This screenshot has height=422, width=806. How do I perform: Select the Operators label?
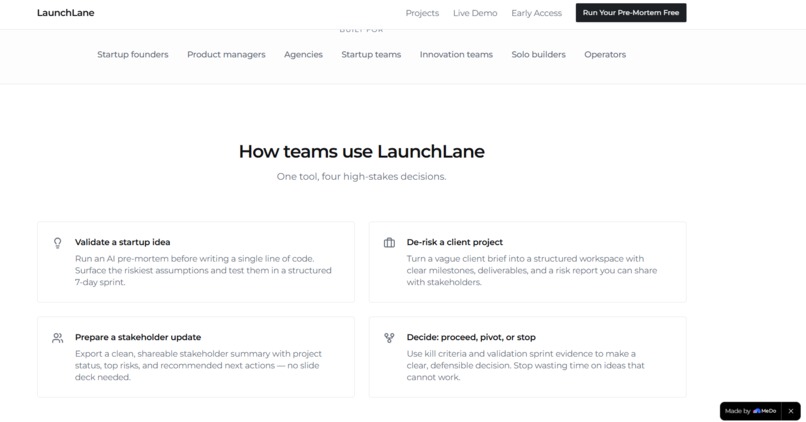[605, 54]
